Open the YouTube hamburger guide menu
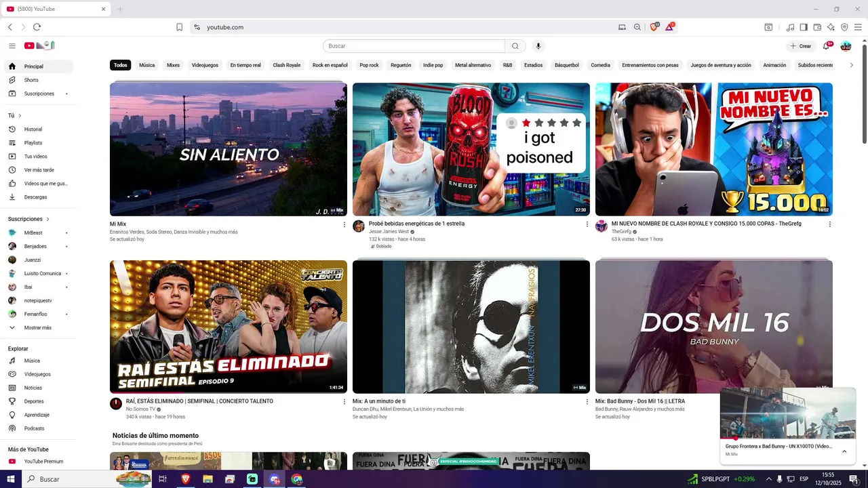868x488 pixels. (12, 46)
